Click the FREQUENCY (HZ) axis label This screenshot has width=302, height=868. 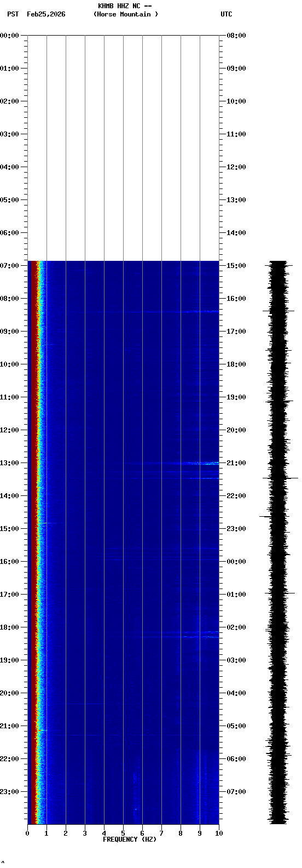coord(130,839)
